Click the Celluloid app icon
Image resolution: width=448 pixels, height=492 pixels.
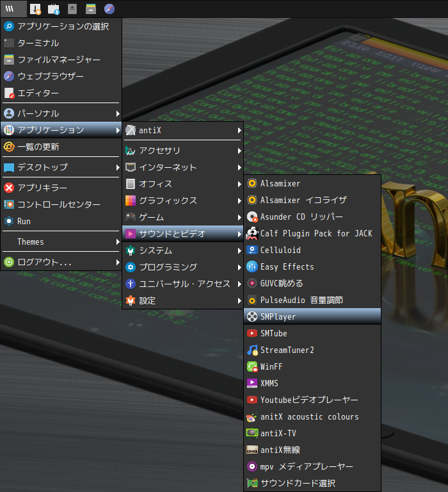pos(252,250)
